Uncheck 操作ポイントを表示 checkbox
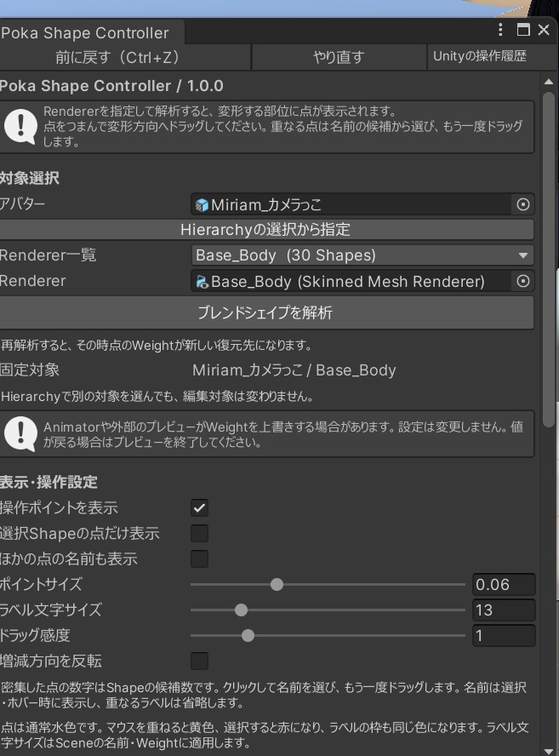Screen dimensions: 559x756 click(199, 507)
